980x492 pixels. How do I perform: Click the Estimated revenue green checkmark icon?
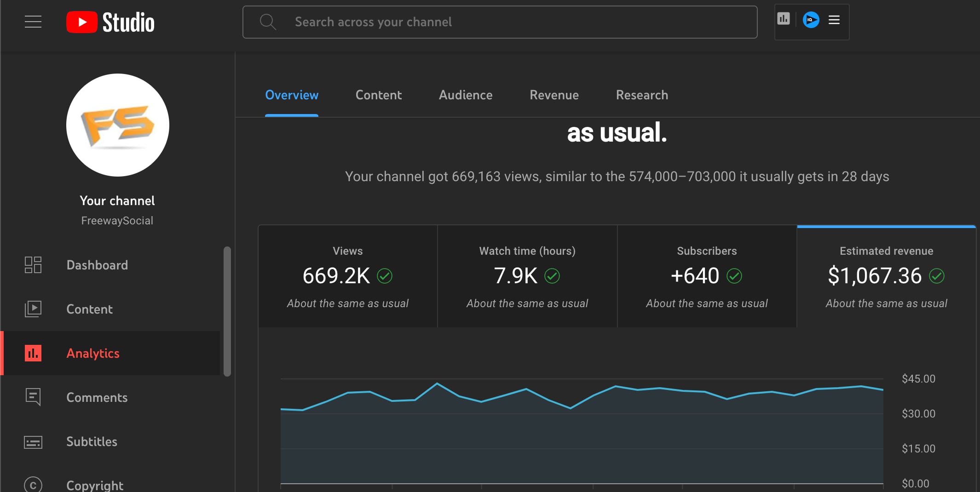pyautogui.click(x=937, y=276)
